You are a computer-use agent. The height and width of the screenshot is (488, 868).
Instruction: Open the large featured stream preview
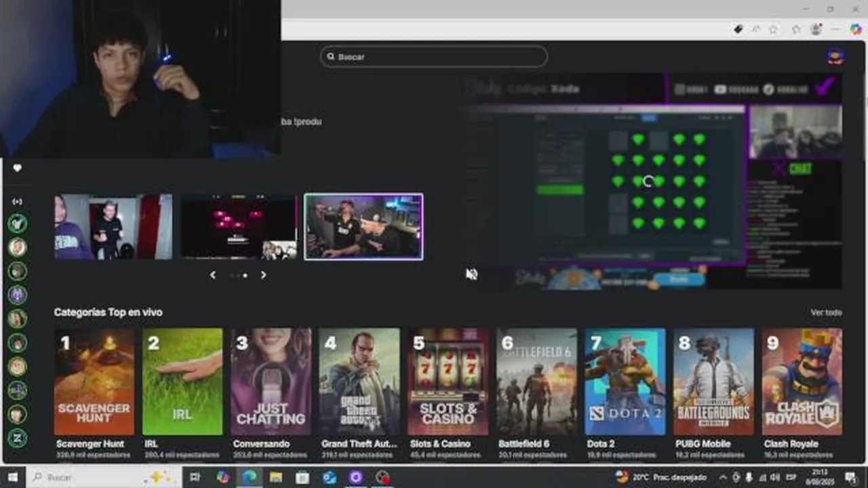tap(651, 182)
